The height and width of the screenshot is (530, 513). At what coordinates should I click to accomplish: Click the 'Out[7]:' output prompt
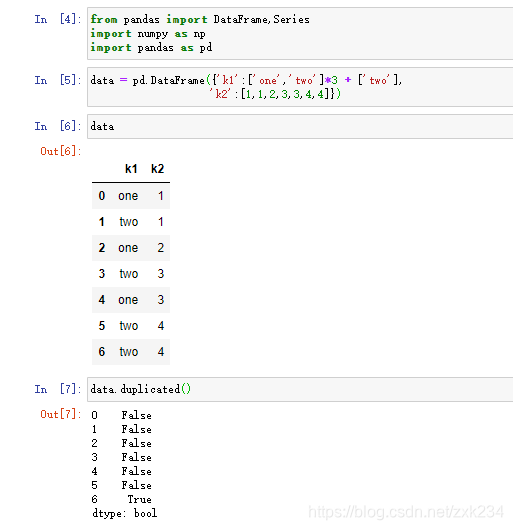(61, 414)
